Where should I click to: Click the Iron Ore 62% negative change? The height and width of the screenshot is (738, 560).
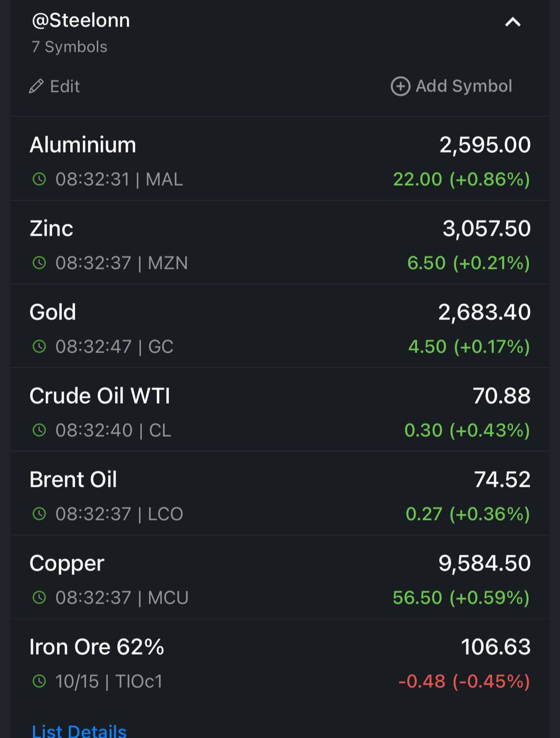coord(464,681)
